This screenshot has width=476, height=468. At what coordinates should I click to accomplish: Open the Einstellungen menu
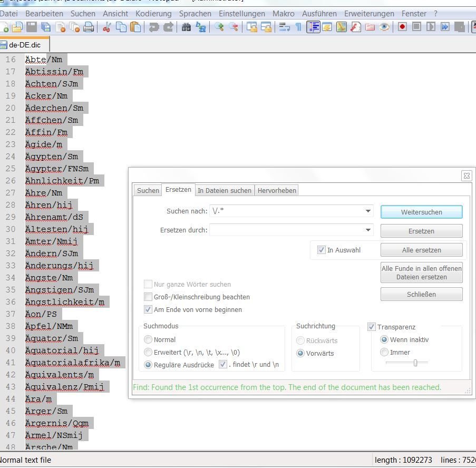pyautogui.click(x=242, y=14)
